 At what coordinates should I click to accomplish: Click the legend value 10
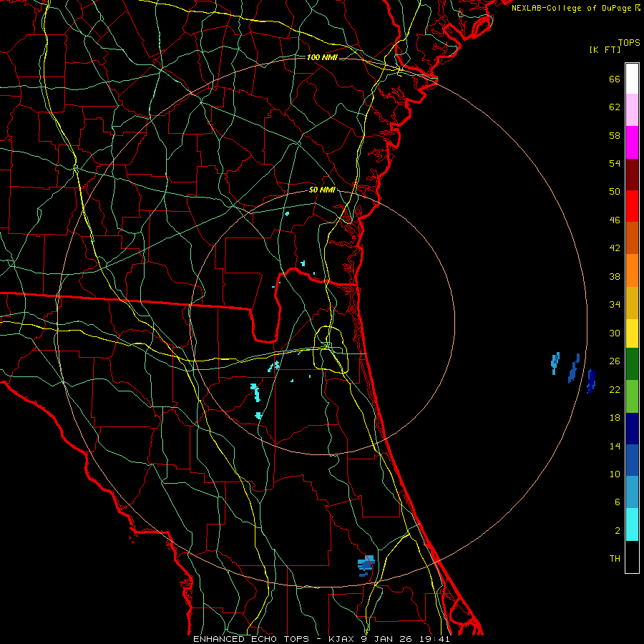[615, 474]
